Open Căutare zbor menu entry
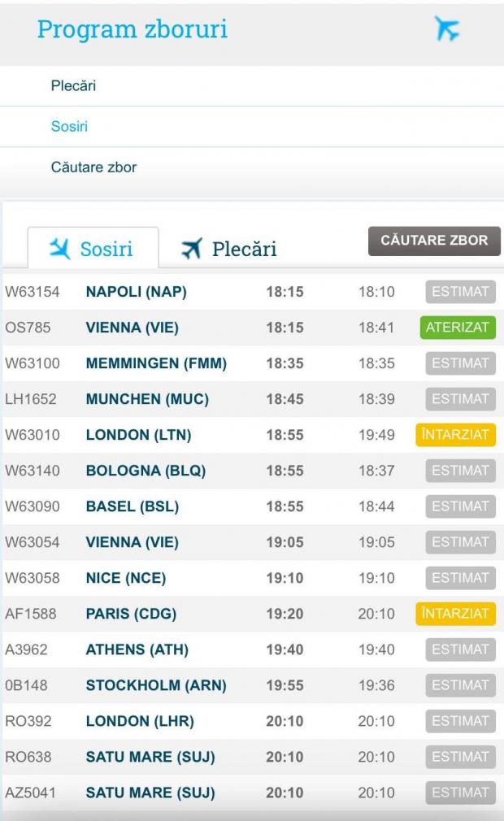 [93, 167]
